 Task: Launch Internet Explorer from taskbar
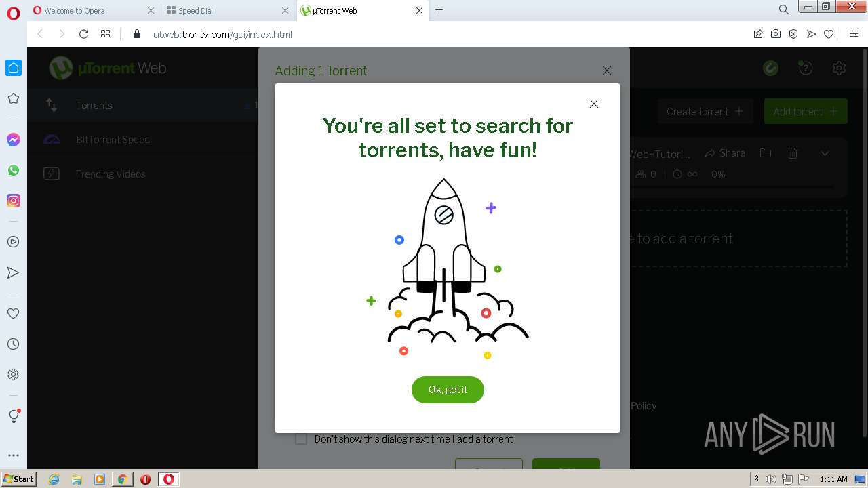pos(54,479)
